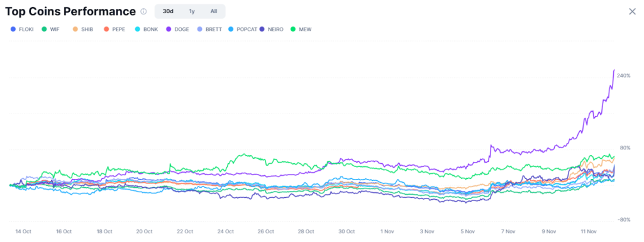Click the 18 Oct x-axis date
Image resolution: width=644 pixels, height=242 pixels.
click(x=104, y=231)
